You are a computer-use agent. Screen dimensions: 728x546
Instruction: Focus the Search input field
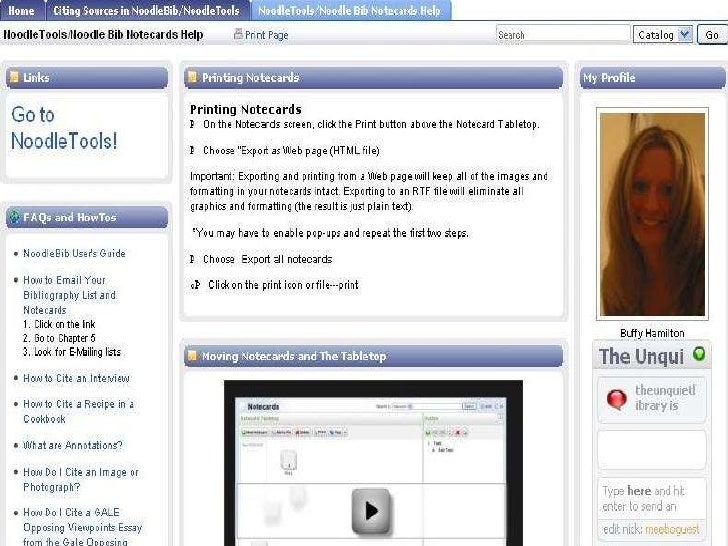click(562, 35)
